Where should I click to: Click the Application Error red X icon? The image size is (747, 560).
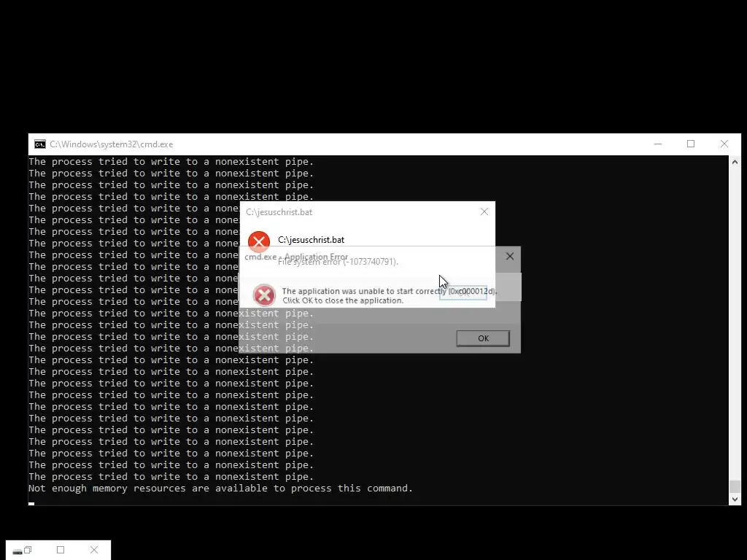[x=264, y=295]
